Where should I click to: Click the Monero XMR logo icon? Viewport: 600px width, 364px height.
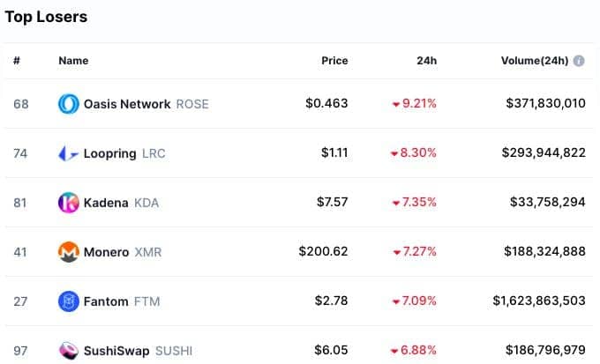(x=69, y=251)
